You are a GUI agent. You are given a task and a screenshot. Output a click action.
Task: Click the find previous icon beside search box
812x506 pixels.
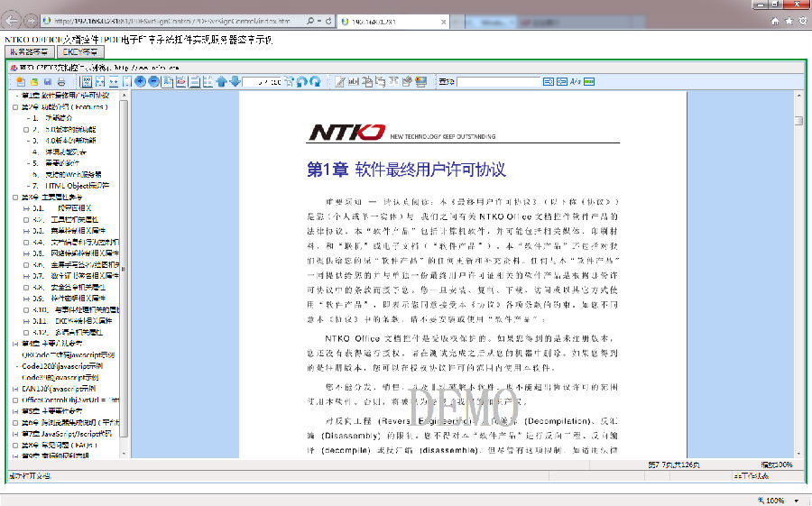pyautogui.click(x=562, y=81)
